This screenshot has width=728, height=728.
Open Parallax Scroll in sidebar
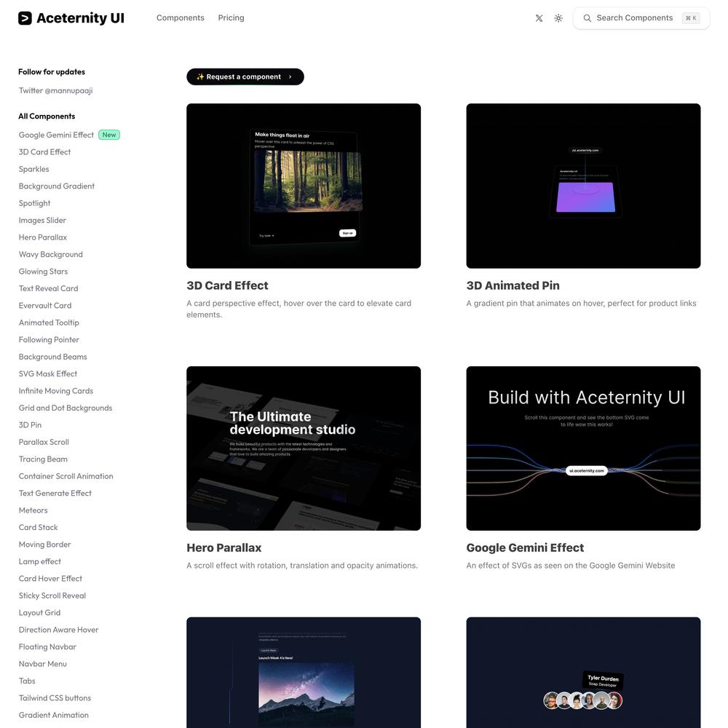[44, 442]
